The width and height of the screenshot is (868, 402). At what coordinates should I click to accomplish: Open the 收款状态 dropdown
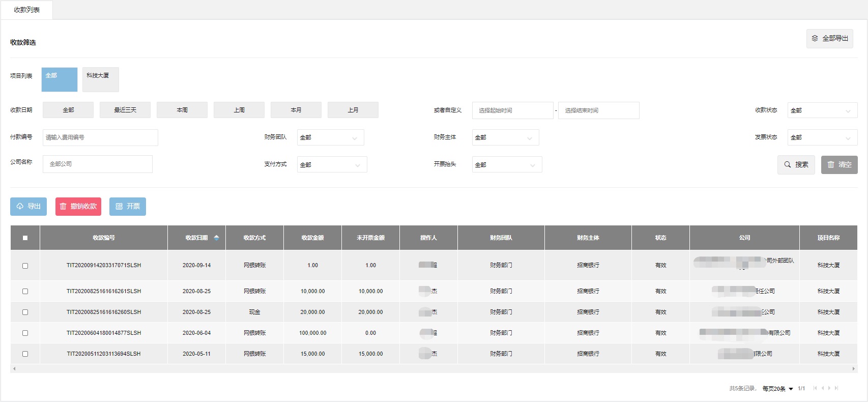[822, 110]
